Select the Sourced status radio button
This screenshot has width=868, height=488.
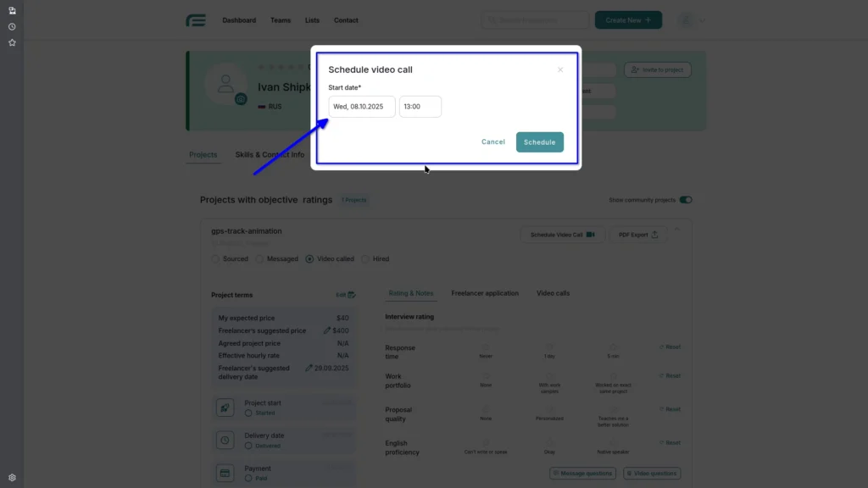214,259
